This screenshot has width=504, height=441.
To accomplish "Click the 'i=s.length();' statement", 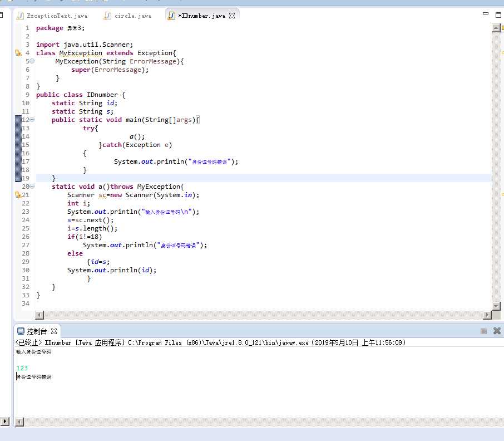I will pyautogui.click(x=92, y=228).
